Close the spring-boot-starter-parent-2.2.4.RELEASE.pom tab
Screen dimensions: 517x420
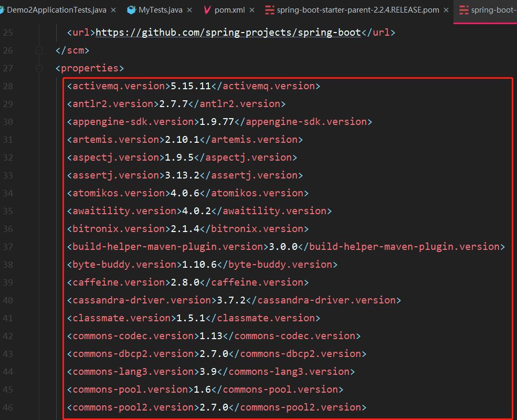point(447,9)
